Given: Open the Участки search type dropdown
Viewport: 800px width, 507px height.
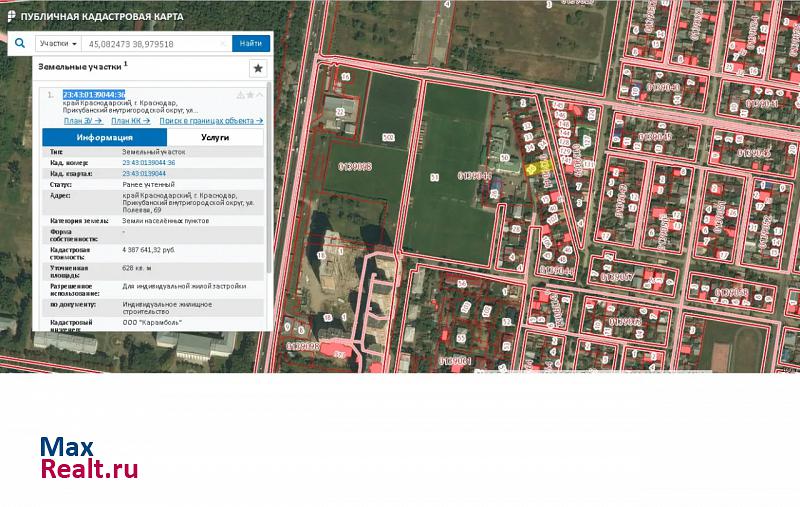Looking at the screenshot, I should pos(58,44).
